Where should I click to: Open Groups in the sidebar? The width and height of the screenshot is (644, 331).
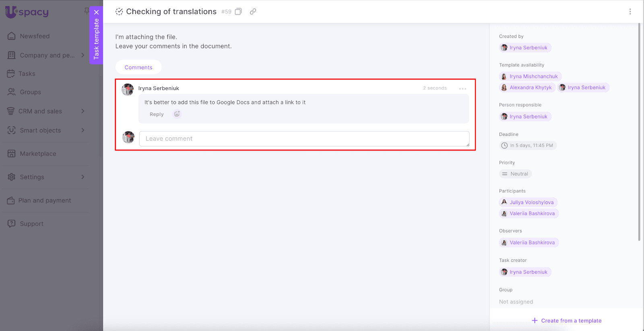[x=30, y=92]
